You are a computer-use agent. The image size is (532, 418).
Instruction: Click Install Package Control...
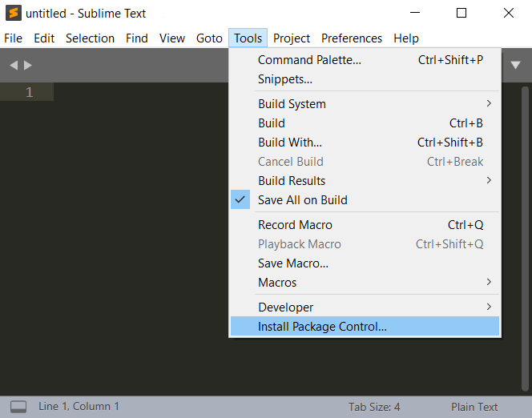pyautogui.click(x=365, y=327)
